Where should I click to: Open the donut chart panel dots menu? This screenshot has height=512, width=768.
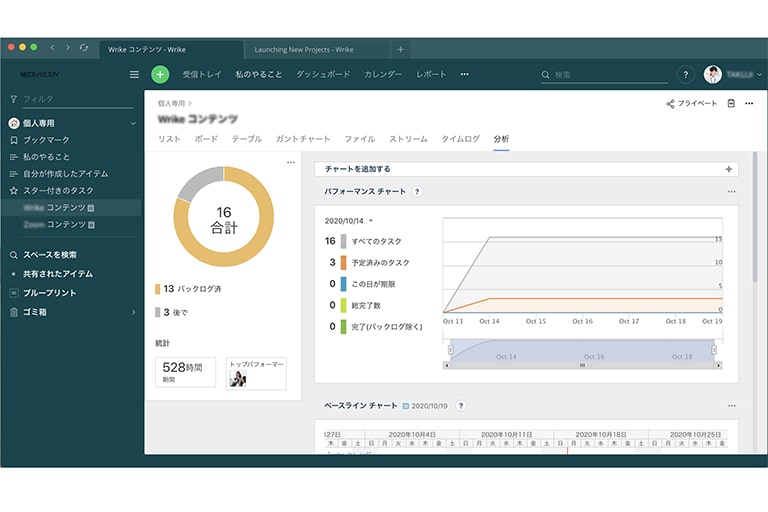291,162
